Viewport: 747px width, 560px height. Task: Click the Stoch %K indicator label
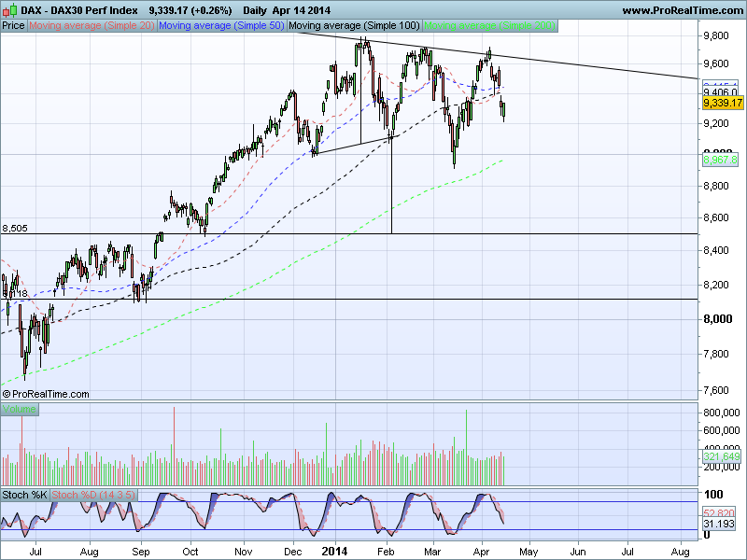tap(25, 495)
